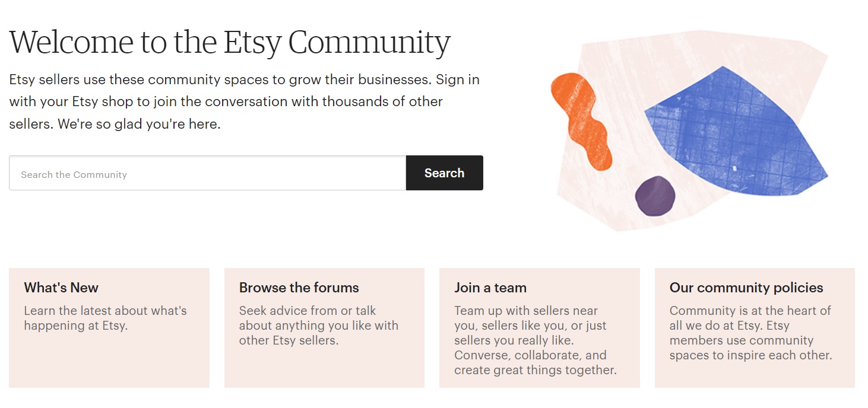Open "Browse the forums"
Screen dimensions: 868x408
[324, 327]
